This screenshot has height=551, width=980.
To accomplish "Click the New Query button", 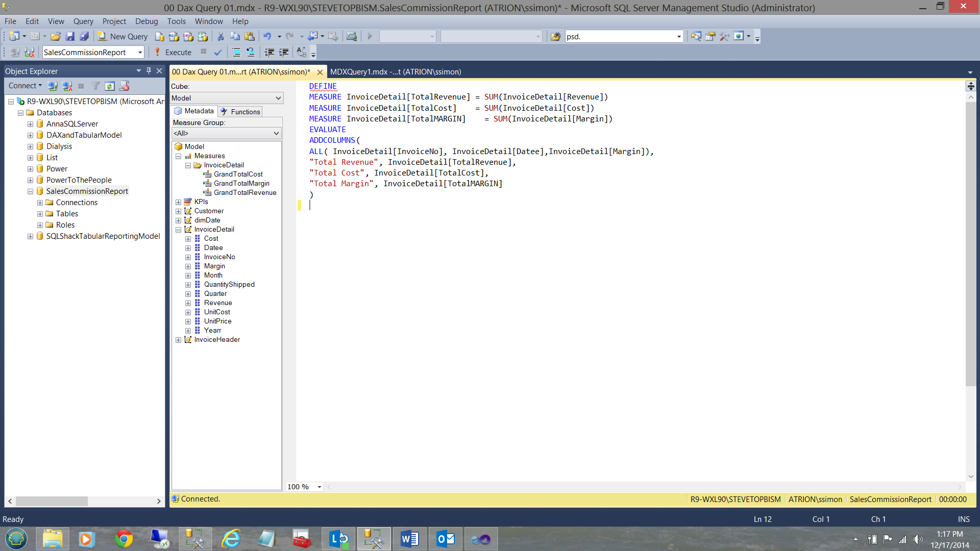I will coord(123,36).
